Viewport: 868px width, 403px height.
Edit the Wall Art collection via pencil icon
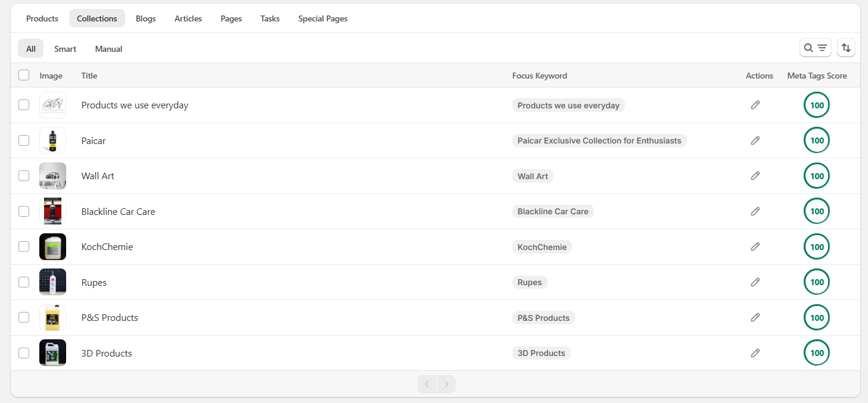coord(755,176)
